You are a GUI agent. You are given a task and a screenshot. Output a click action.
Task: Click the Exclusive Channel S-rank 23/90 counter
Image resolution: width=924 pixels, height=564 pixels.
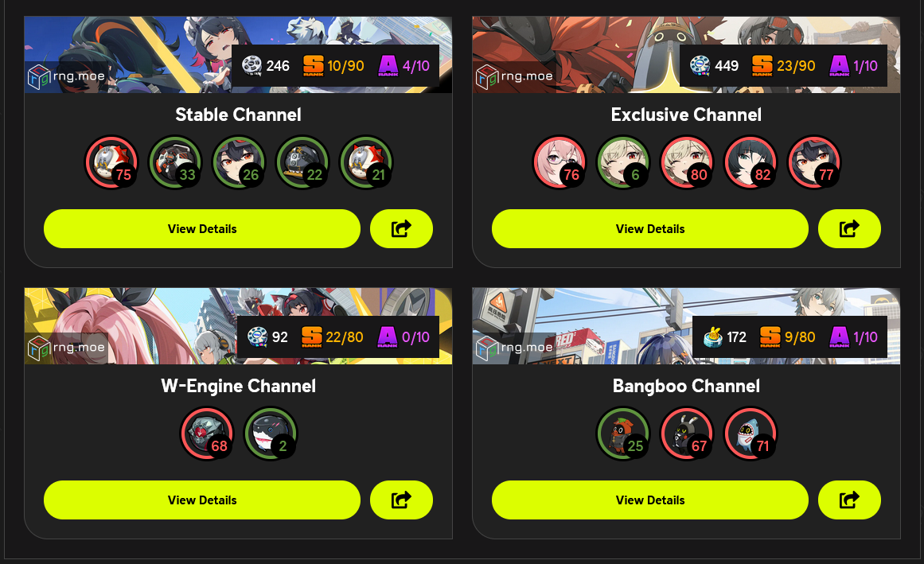click(784, 65)
